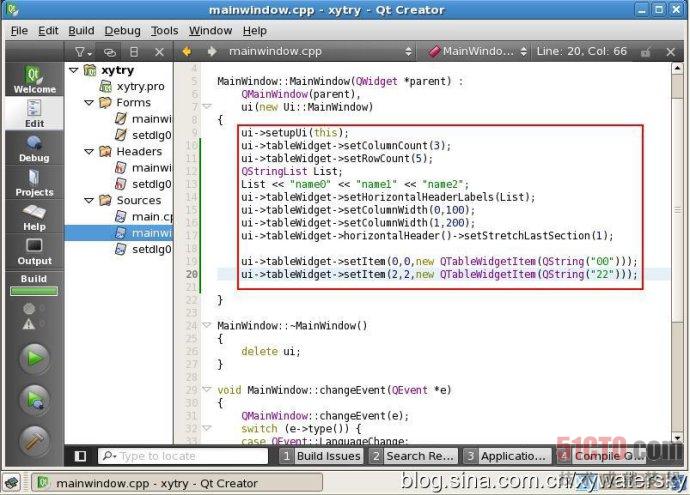Fold the code at line 7
Viewport: 690px width, 495px height.
point(207,106)
